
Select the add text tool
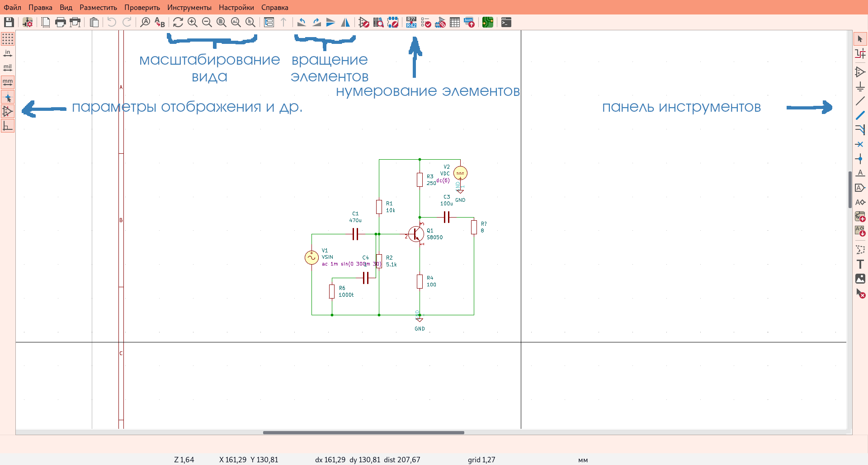pos(860,264)
